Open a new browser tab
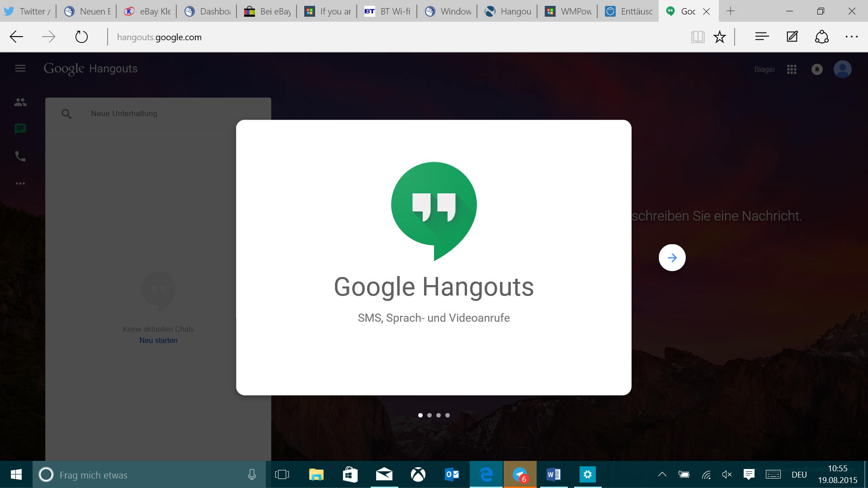The width and height of the screenshot is (868, 488). pyautogui.click(x=731, y=11)
